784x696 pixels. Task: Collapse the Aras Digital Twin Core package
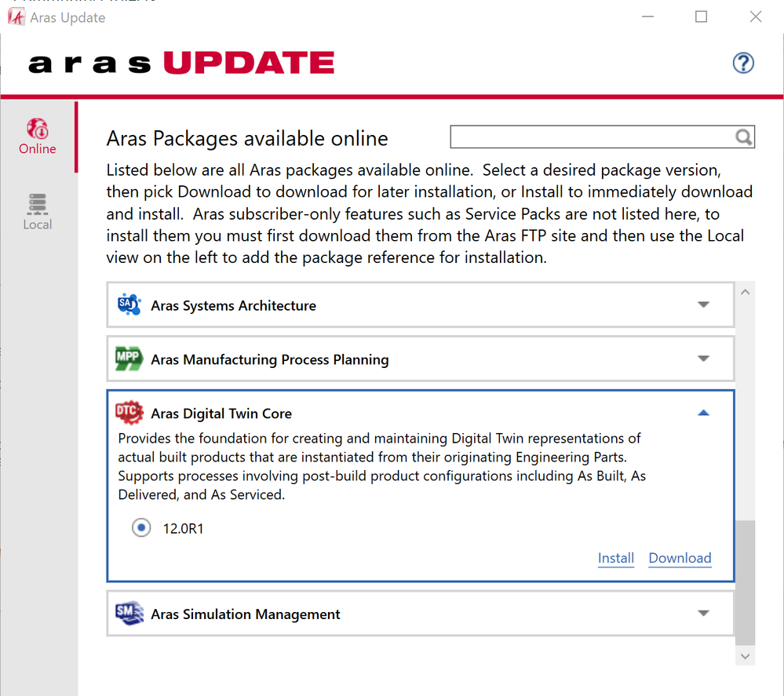pyautogui.click(x=703, y=413)
